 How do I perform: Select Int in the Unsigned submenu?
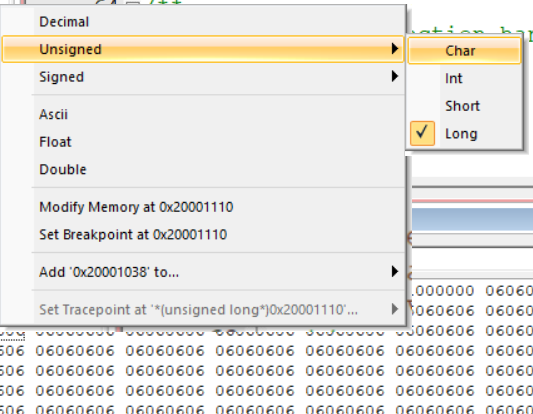pos(464,79)
